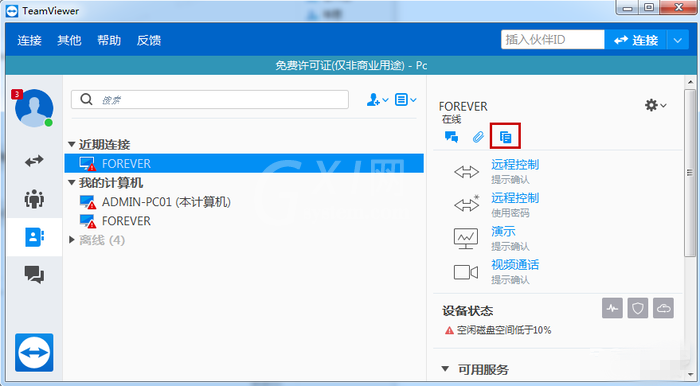
Task: Open the Computers & Contacts sidebar icon
Action: coord(34,237)
